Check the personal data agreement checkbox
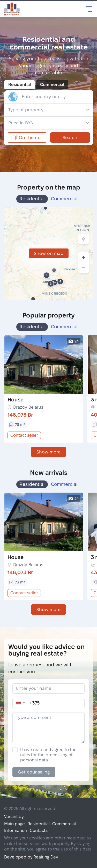The width and height of the screenshot is (97, 868). coord(15,749)
